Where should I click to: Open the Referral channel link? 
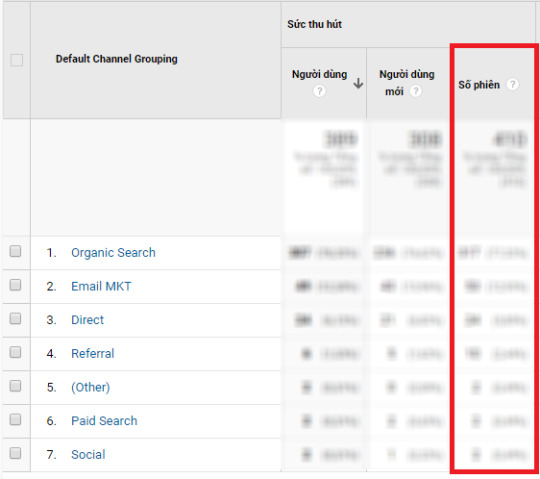93,354
